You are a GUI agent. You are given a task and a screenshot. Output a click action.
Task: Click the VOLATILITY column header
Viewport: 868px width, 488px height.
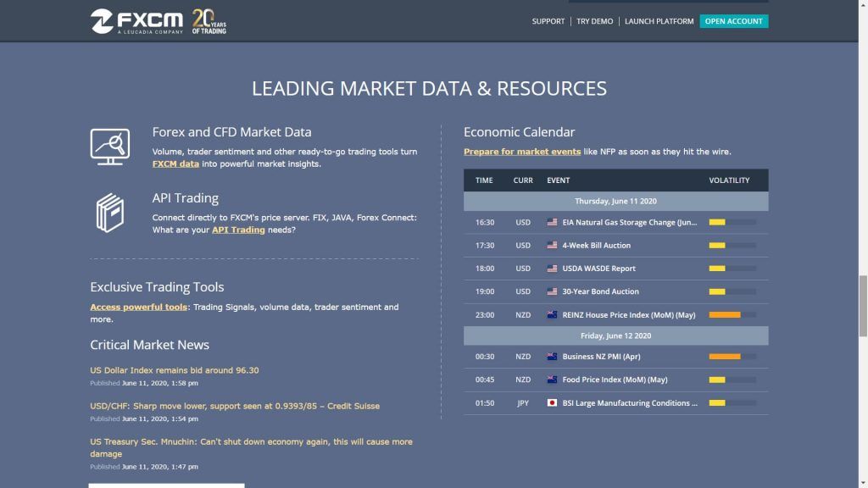coord(729,180)
